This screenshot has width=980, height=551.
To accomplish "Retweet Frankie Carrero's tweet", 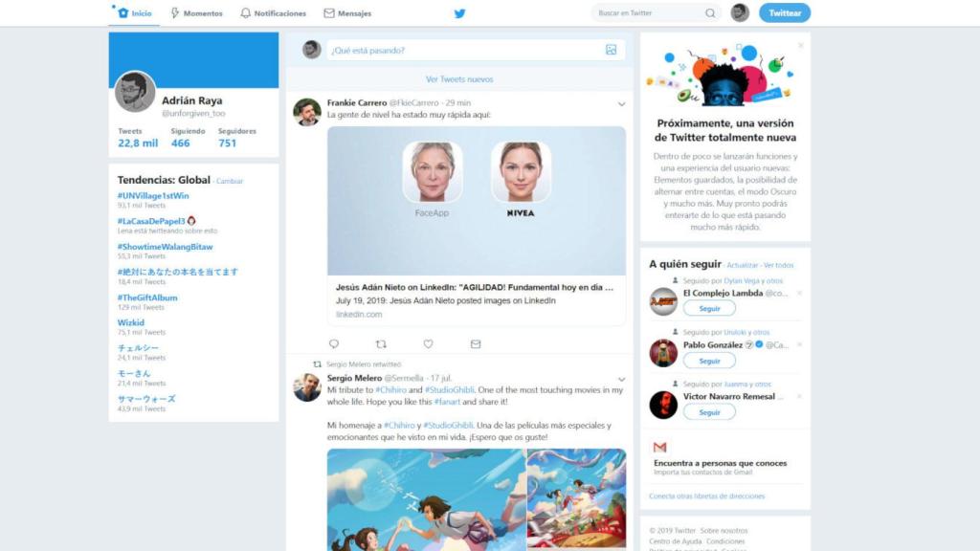I will pyautogui.click(x=381, y=344).
